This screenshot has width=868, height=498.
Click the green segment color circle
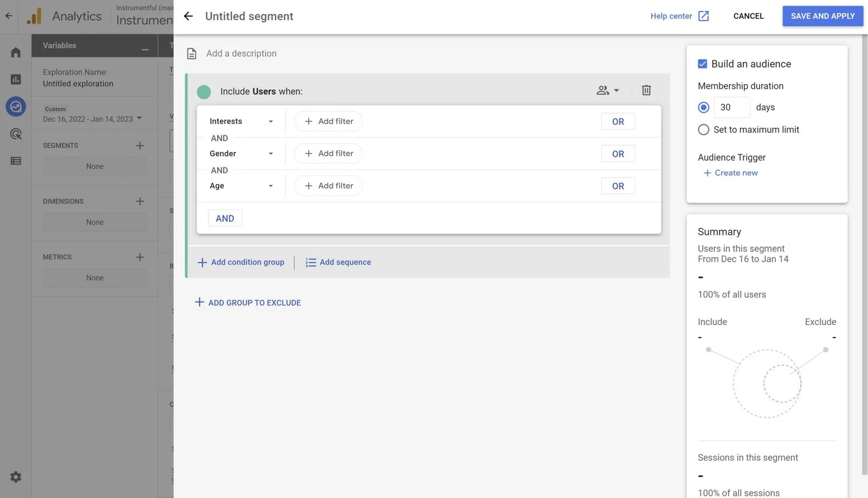(204, 92)
